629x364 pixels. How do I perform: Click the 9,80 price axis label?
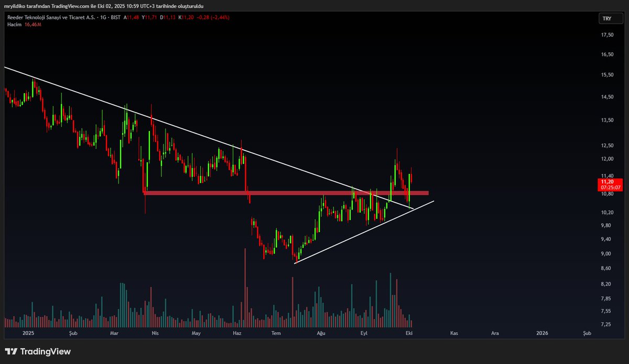pos(606,225)
